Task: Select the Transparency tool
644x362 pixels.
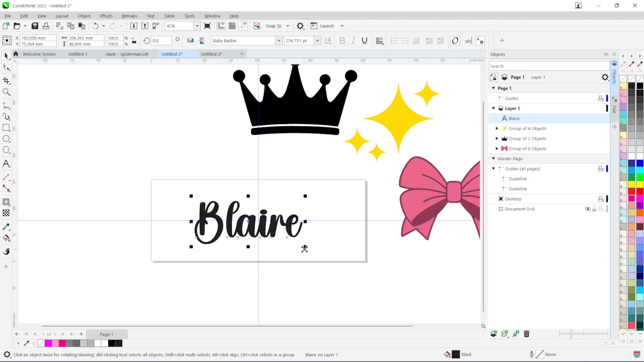Action: coord(6,213)
